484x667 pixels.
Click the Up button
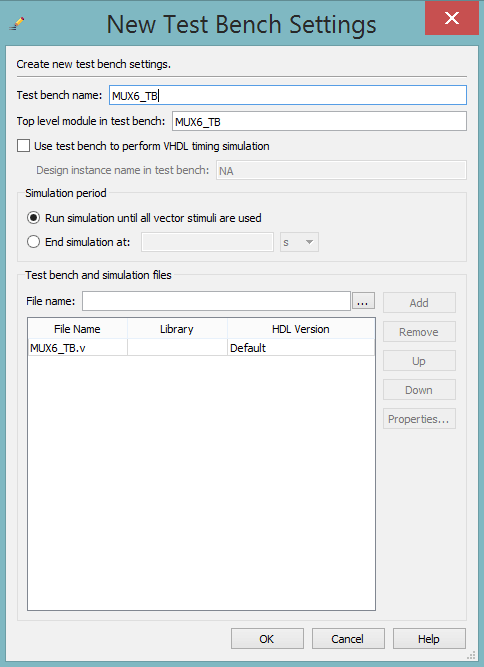[x=419, y=361]
